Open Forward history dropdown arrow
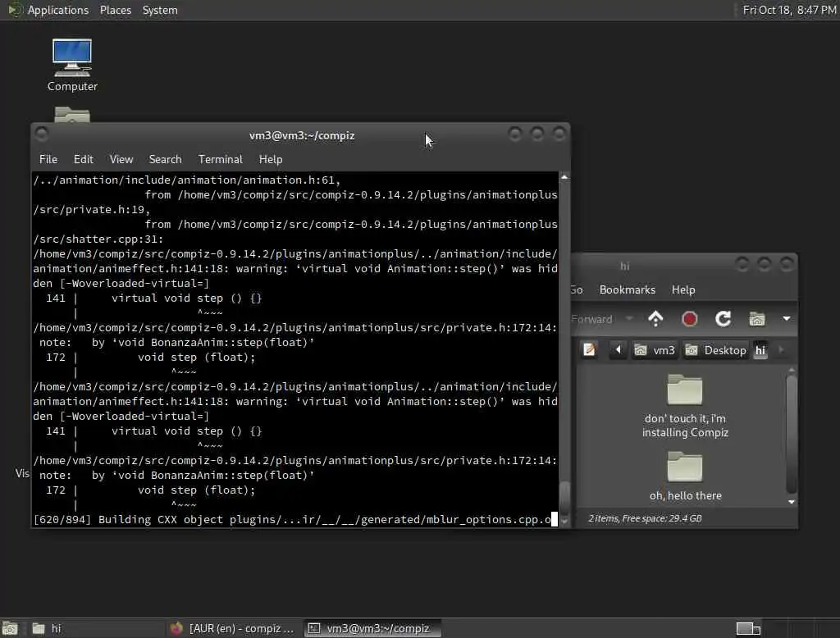Image resolution: width=840 pixels, height=638 pixels. 629,319
